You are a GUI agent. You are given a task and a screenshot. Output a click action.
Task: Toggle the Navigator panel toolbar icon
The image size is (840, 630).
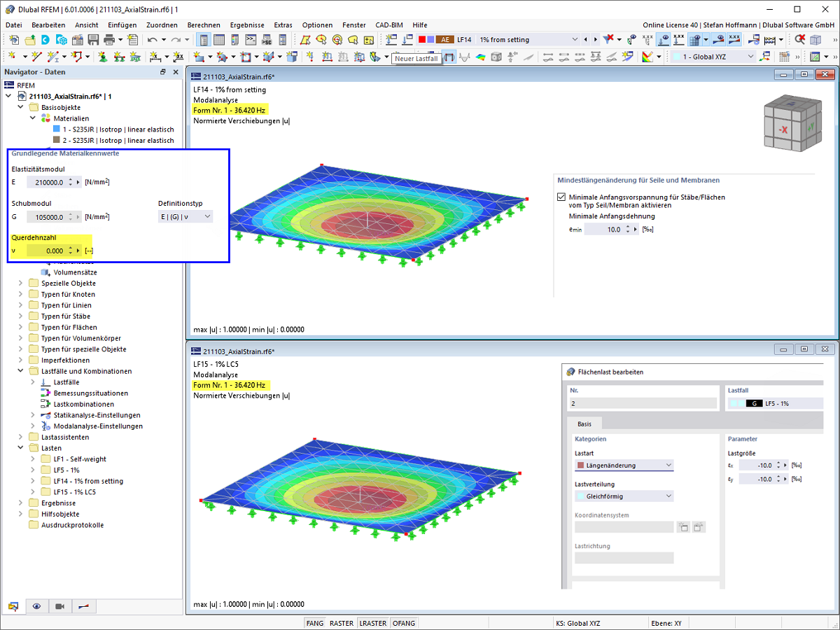click(x=204, y=40)
